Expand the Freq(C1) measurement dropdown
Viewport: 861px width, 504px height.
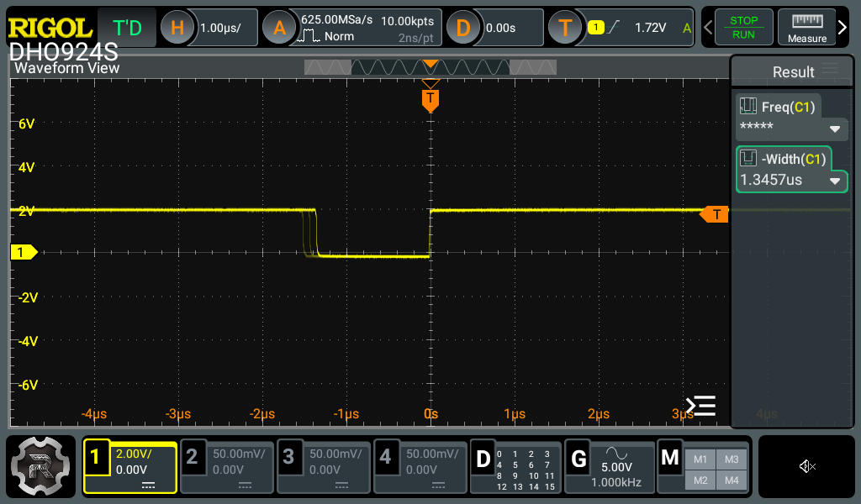pos(835,129)
